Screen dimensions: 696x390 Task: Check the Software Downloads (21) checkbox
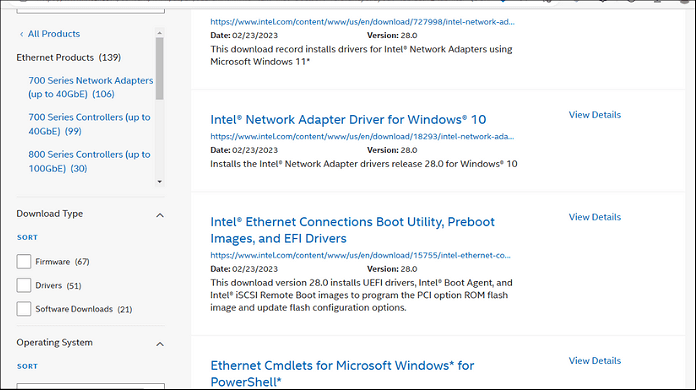(x=24, y=309)
